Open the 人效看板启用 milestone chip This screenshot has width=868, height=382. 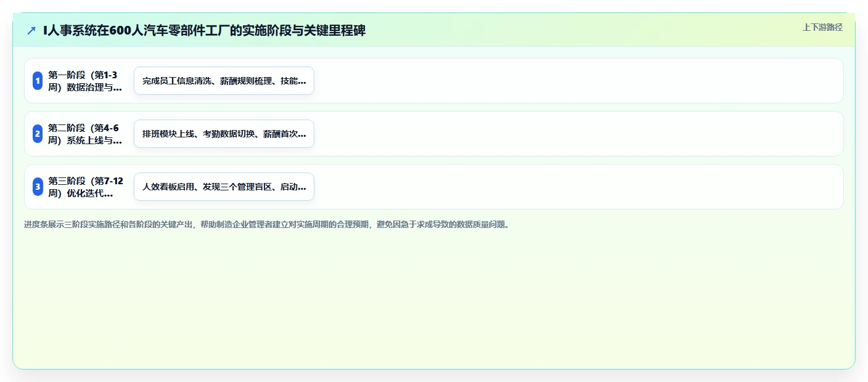[224, 187]
